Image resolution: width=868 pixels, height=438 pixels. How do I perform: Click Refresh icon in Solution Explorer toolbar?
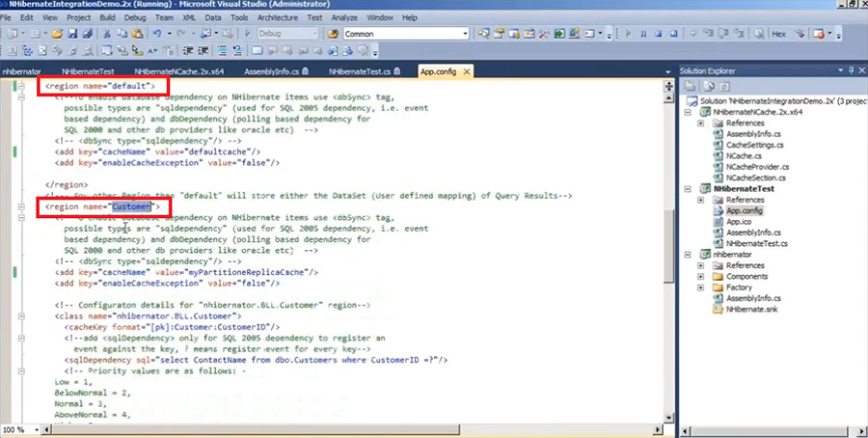[724, 86]
